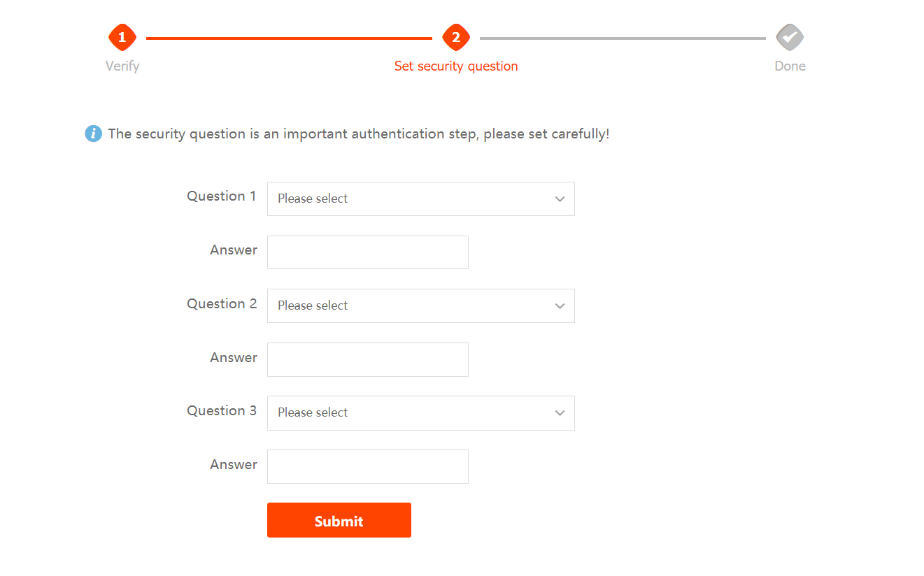The width and height of the screenshot is (924, 576).
Task: Focus the first Answer field
Action: pos(368,252)
